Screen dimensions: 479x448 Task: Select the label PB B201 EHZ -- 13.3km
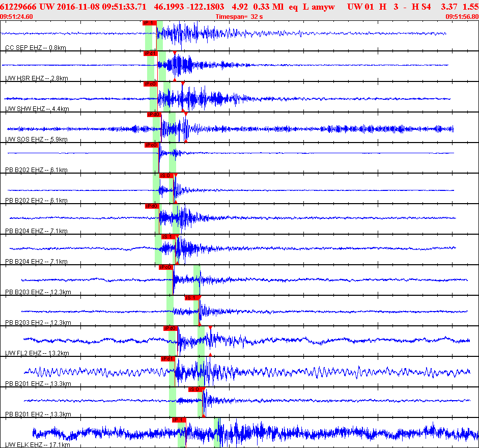[38, 384]
